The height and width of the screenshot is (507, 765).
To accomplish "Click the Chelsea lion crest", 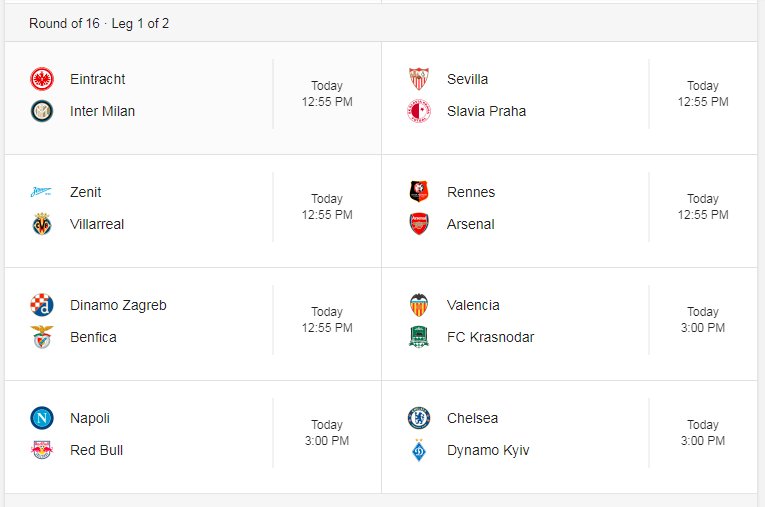I will [419, 418].
